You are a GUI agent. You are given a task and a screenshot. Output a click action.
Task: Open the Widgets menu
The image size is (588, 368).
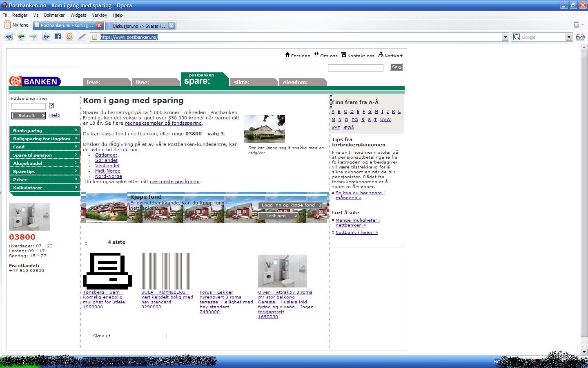[x=78, y=15]
